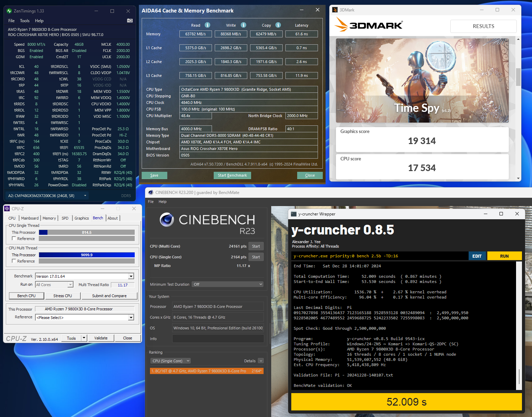Click the Cinebench title bar icon

[151, 192]
